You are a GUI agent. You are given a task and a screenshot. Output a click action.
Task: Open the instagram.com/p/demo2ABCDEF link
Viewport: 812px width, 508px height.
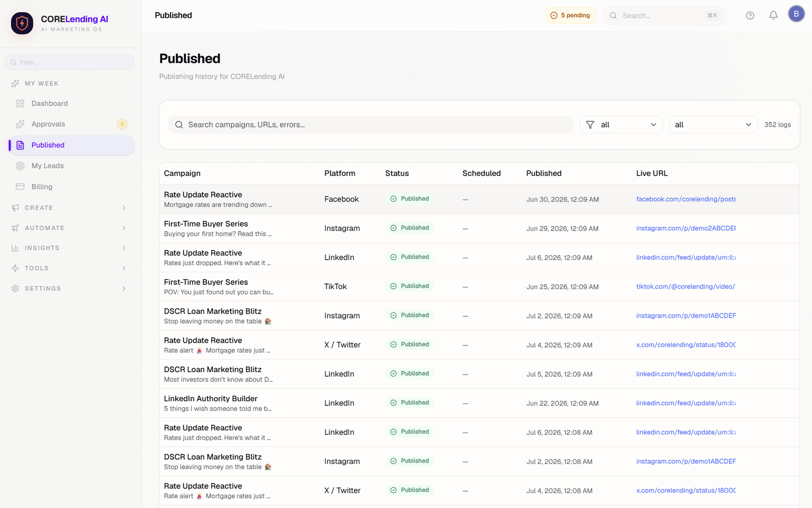tap(686, 228)
